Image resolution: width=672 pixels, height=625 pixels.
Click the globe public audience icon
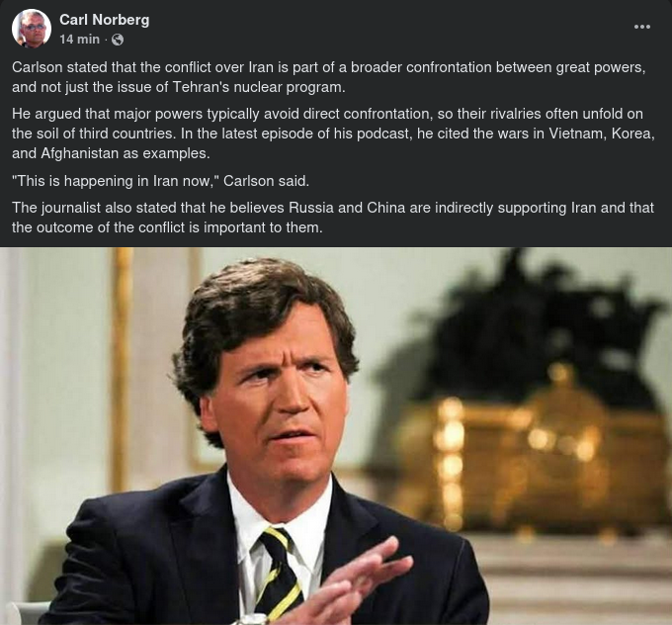[118, 40]
